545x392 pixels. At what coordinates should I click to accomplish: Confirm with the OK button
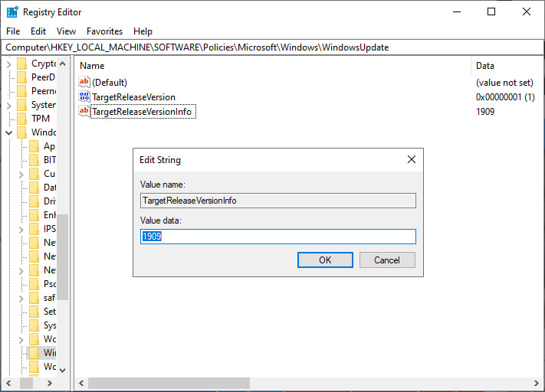coord(325,260)
